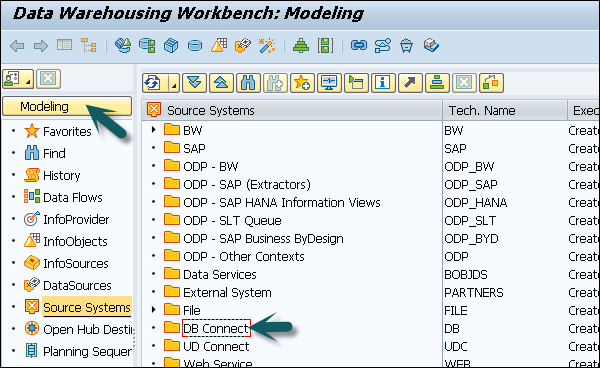This screenshot has width=600, height=368.
Task: Expand the BW folder node
Action: coord(153,130)
